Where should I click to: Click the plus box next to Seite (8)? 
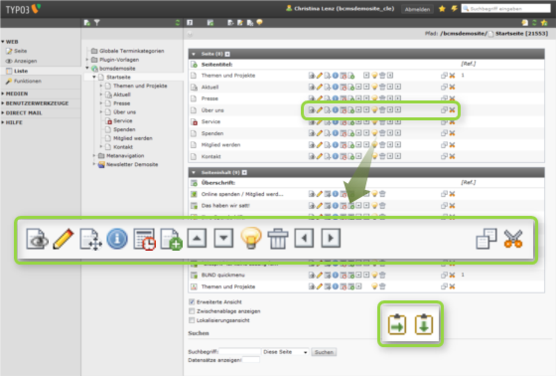(227, 54)
